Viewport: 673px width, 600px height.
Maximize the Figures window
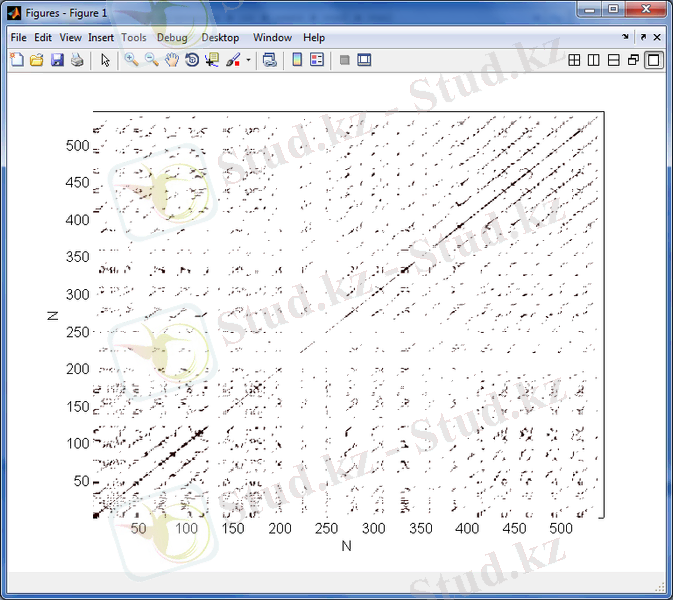[613, 9]
